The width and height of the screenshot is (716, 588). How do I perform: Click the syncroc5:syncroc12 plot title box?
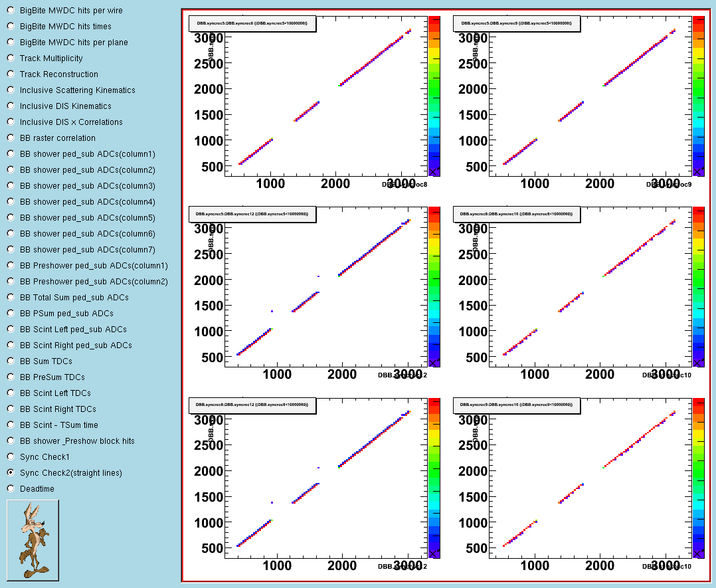[252, 215]
